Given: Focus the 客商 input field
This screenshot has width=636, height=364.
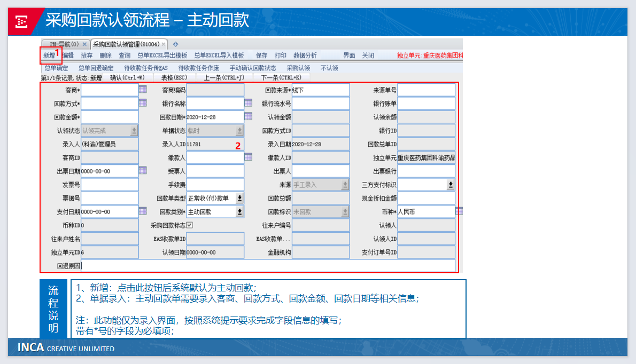Looking at the screenshot, I should (x=110, y=90).
